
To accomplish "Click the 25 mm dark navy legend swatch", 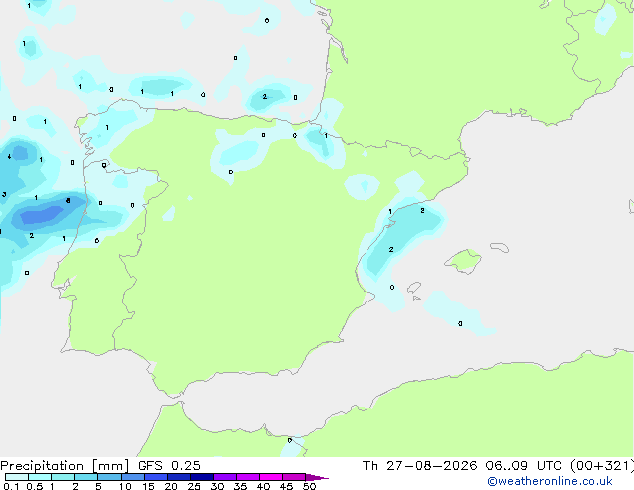I will [202, 477].
